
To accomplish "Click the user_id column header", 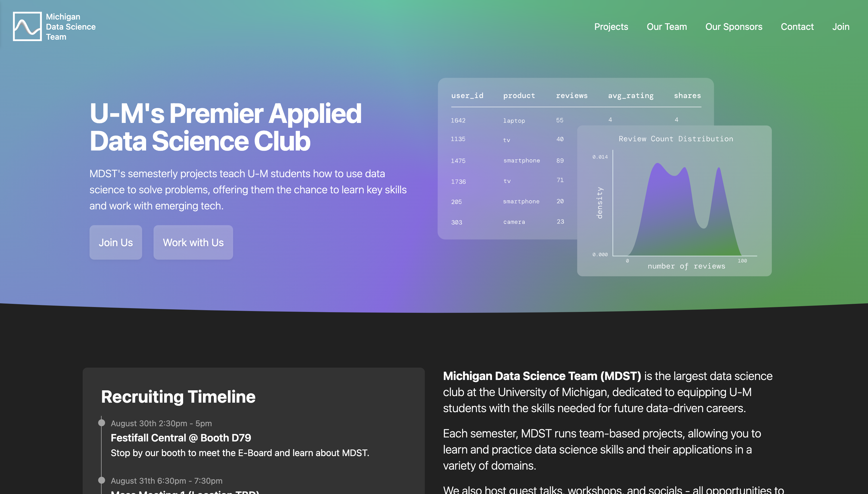I will (x=467, y=96).
